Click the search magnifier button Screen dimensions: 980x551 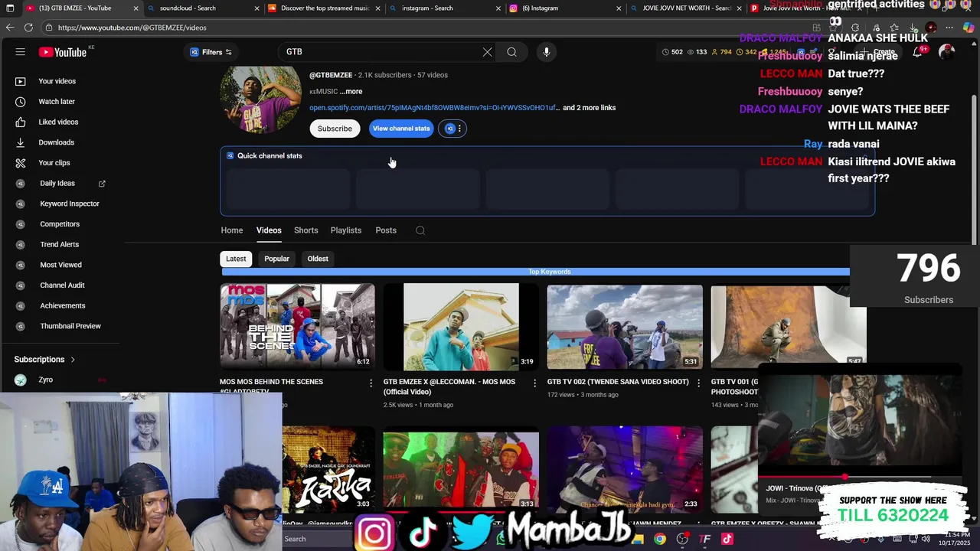click(x=511, y=52)
